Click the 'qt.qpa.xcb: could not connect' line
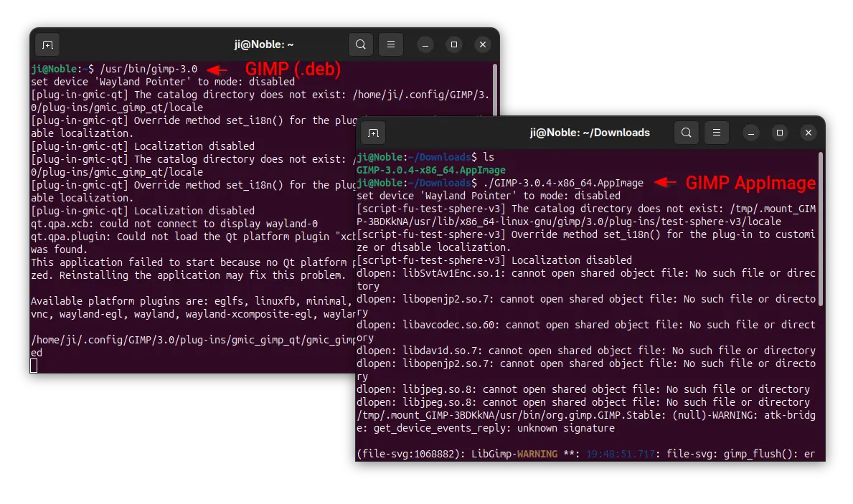This screenshot has height=504, width=853. (x=174, y=224)
